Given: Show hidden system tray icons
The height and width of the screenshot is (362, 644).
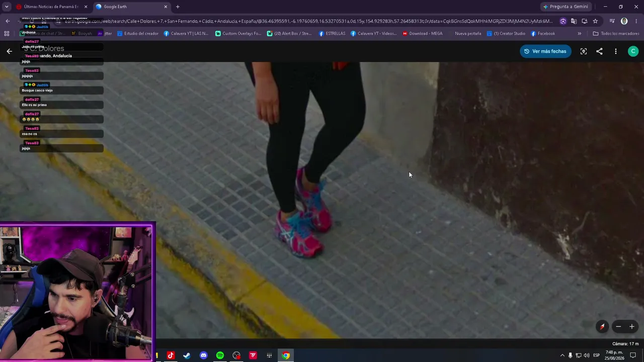Looking at the screenshot, I should click(x=562, y=355).
